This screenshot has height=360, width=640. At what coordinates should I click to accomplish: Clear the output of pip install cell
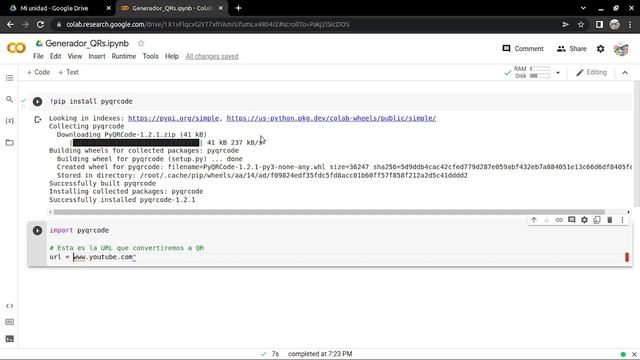(38, 120)
